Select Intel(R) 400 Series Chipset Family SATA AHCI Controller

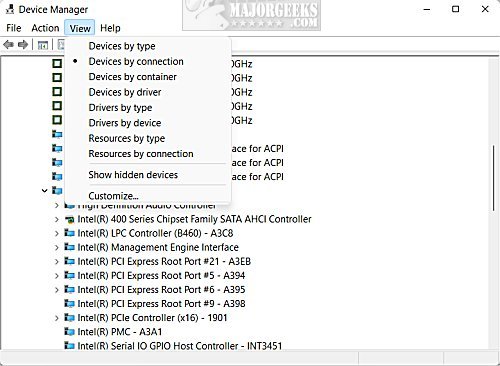click(194, 219)
